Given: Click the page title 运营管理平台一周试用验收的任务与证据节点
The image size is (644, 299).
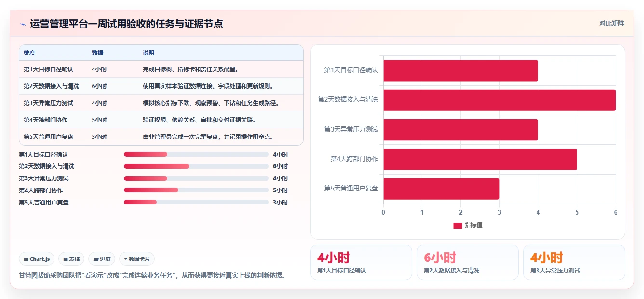Looking at the screenshot, I should (126, 24).
